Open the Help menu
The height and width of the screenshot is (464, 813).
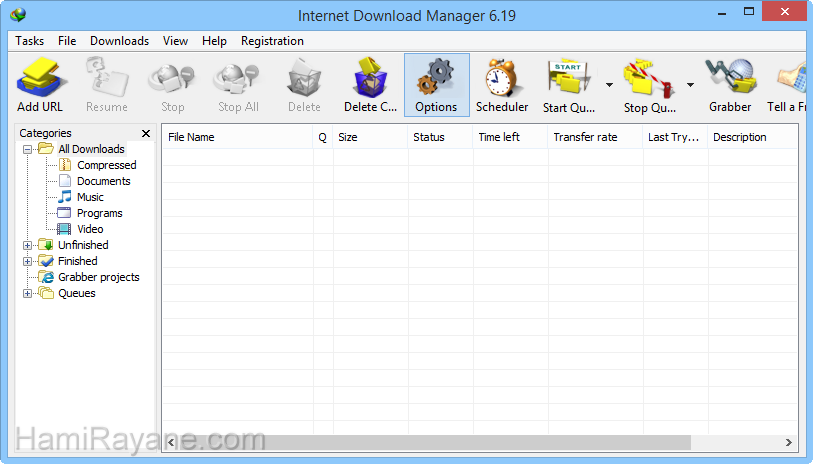(214, 41)
